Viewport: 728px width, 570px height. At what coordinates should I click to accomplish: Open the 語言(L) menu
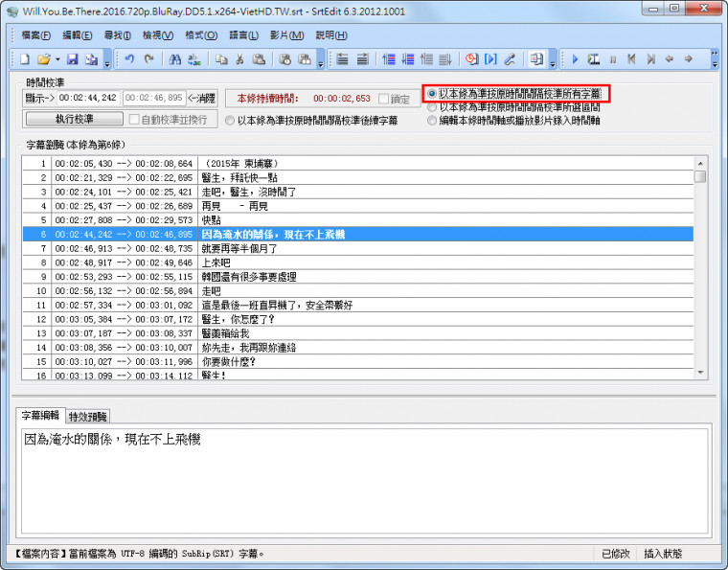(243, 35)
